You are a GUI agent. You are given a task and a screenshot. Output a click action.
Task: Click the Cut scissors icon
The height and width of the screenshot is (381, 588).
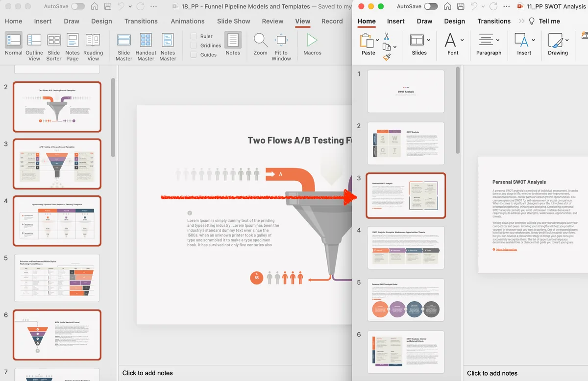click(x=387, y=37)
